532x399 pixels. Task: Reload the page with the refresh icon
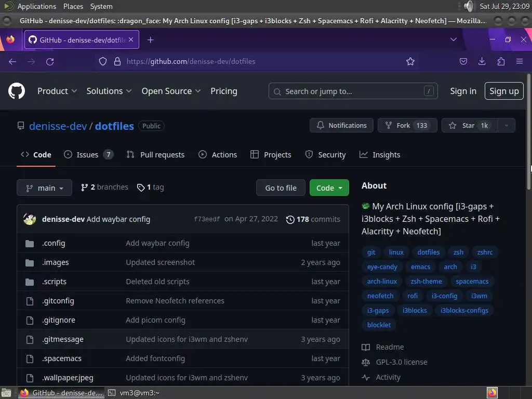tap(50, 61)
